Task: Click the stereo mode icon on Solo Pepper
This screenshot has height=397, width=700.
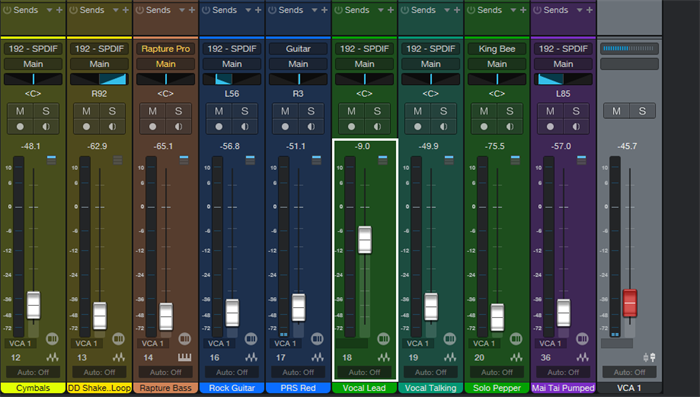Action: pos(516,338)
